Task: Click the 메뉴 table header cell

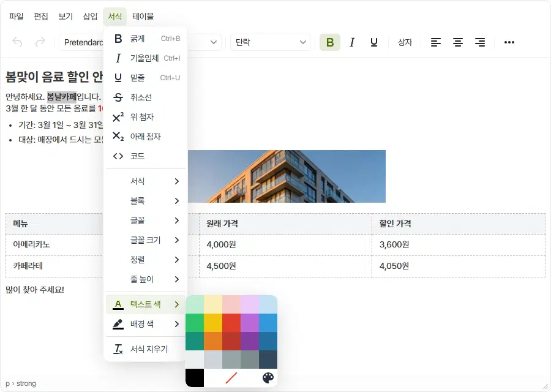Action: pos(54,224)
